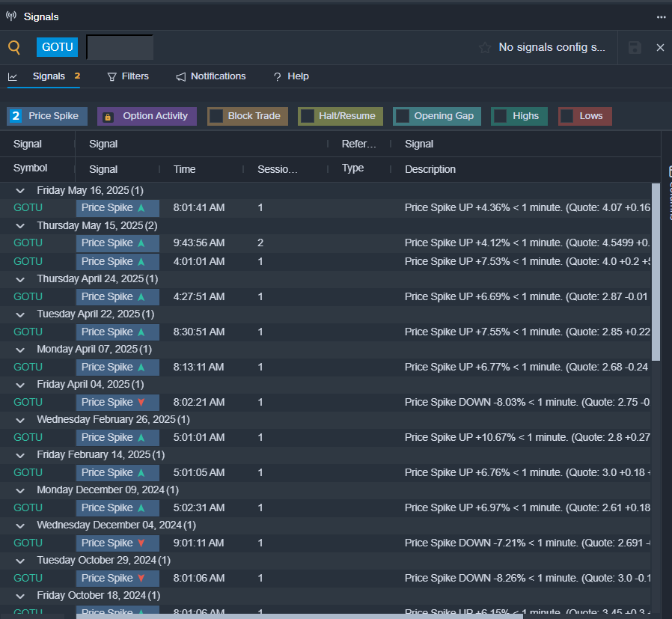
Task: Collapse the Wednesday December 04, 2024 group
Action: 20,525
